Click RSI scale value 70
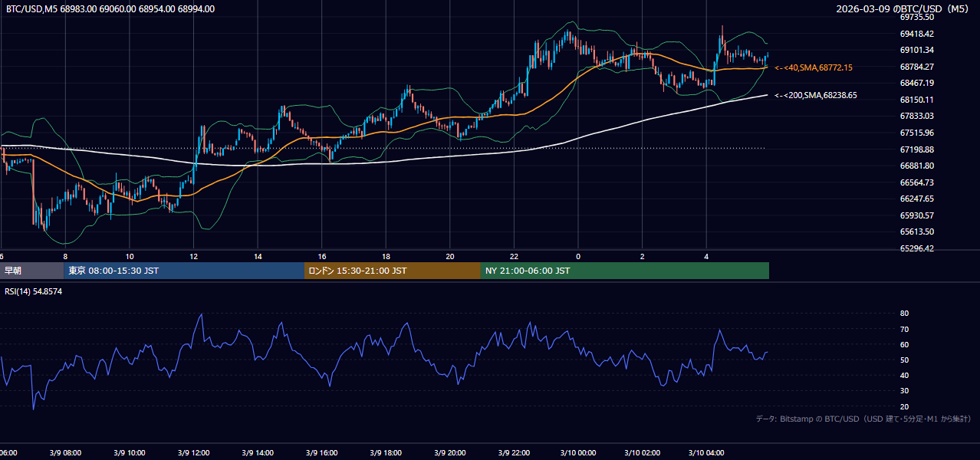 pos(904,329)
